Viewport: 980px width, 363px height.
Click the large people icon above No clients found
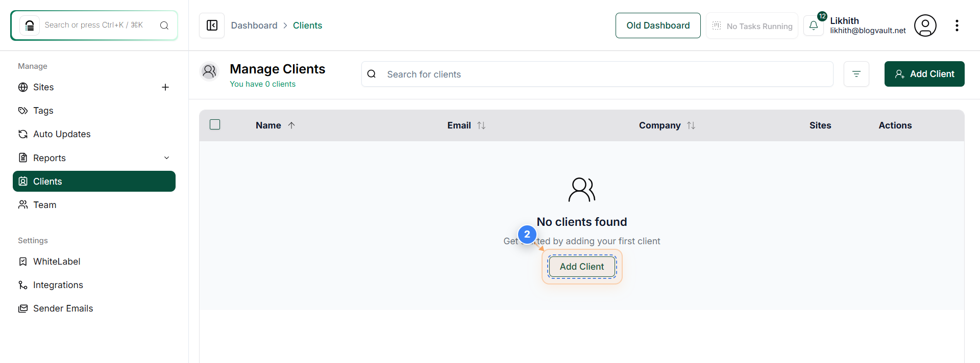[x=582, y=190]
